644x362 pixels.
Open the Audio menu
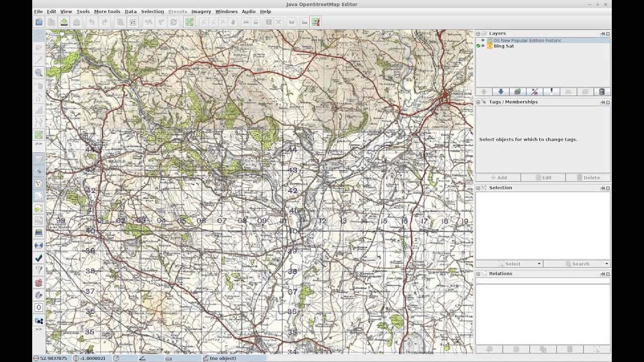249,12
